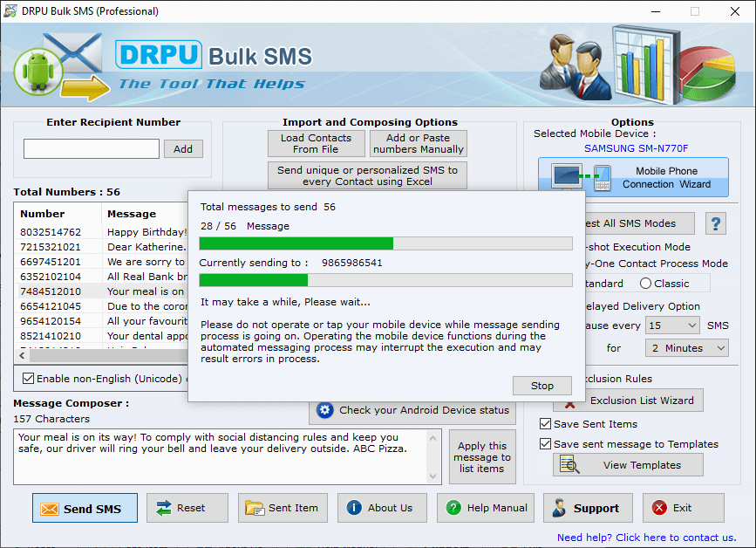The image size is (756, 548).
Task: Click Apply this message to list items
Action: pos(482,457)
